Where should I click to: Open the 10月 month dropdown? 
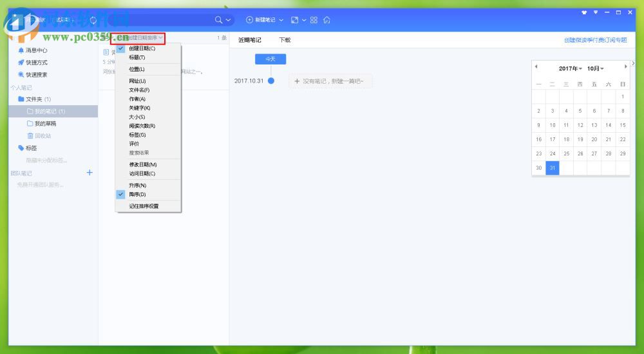(x=595, y=68)
